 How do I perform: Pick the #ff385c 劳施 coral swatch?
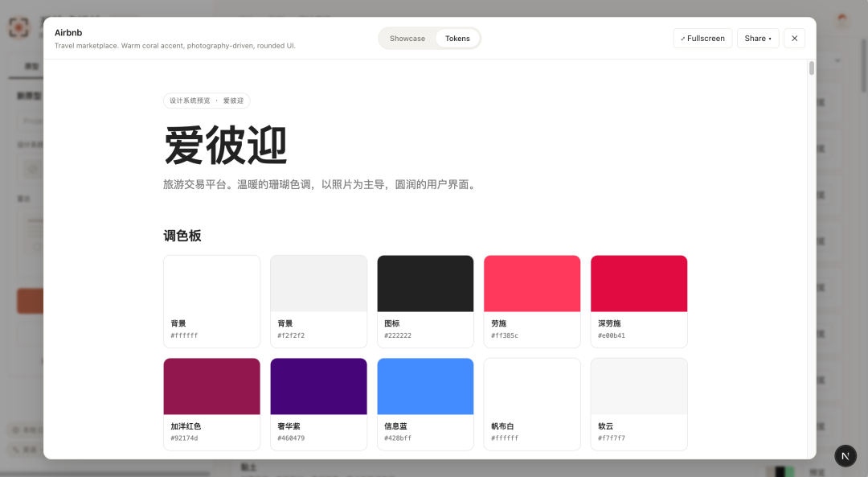(532, 302)
